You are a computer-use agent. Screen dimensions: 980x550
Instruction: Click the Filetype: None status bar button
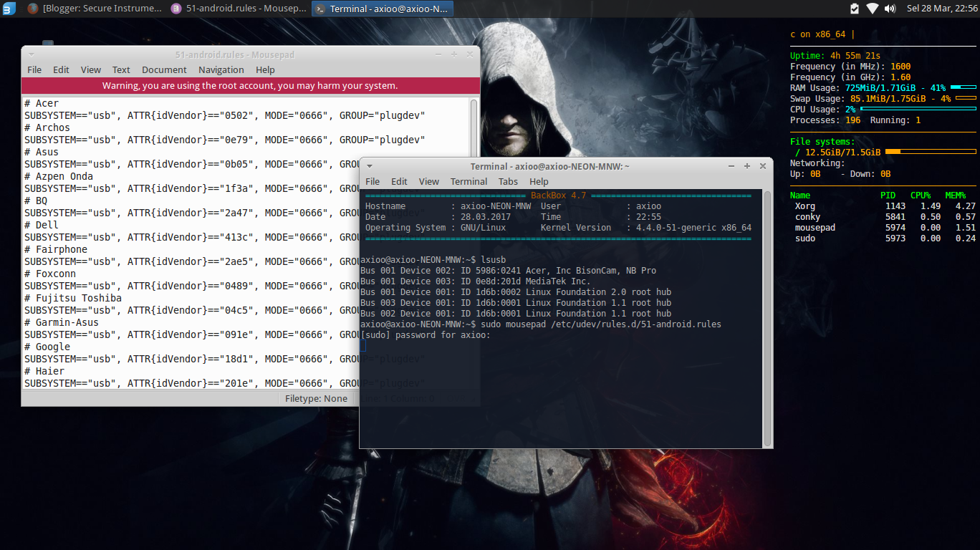[x=317, y=398]
